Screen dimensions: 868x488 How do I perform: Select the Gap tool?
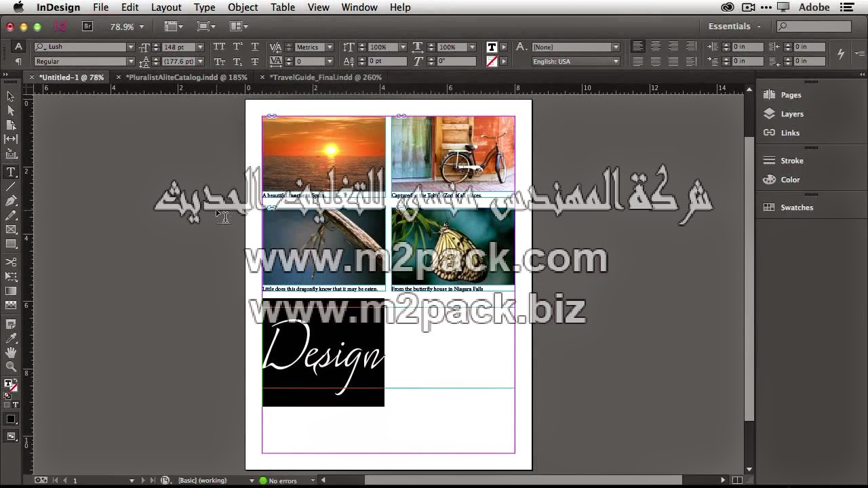[x=11, y=139]
